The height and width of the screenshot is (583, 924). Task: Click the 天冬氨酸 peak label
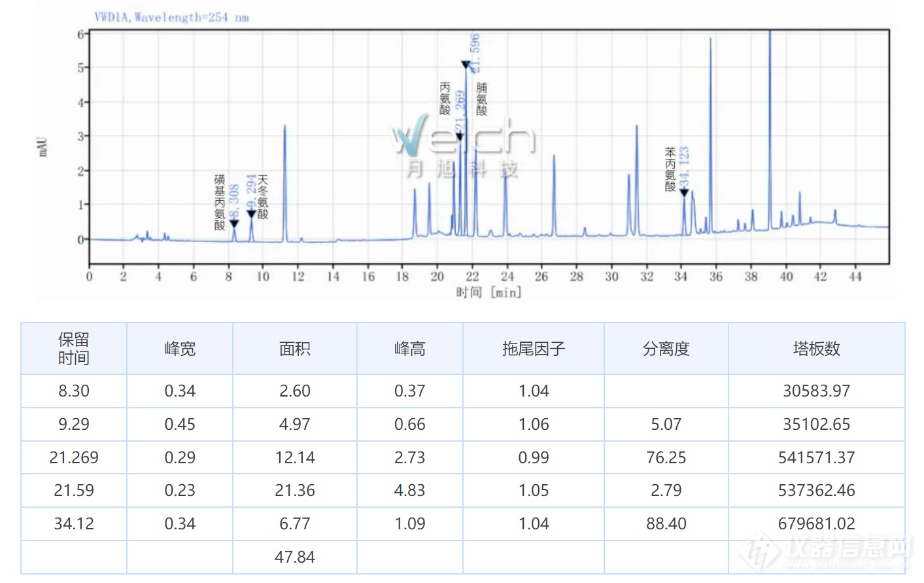[x=263, y=197]
